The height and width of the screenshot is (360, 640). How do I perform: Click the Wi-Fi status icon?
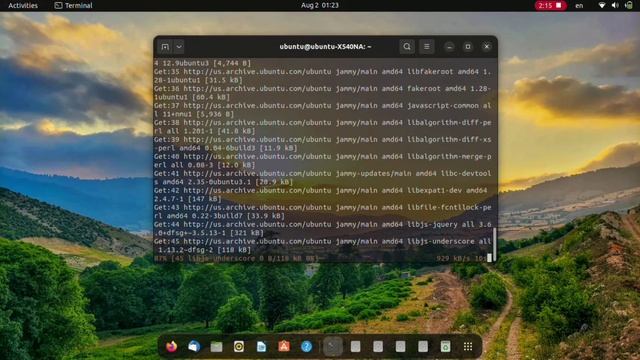coord(602,5)
